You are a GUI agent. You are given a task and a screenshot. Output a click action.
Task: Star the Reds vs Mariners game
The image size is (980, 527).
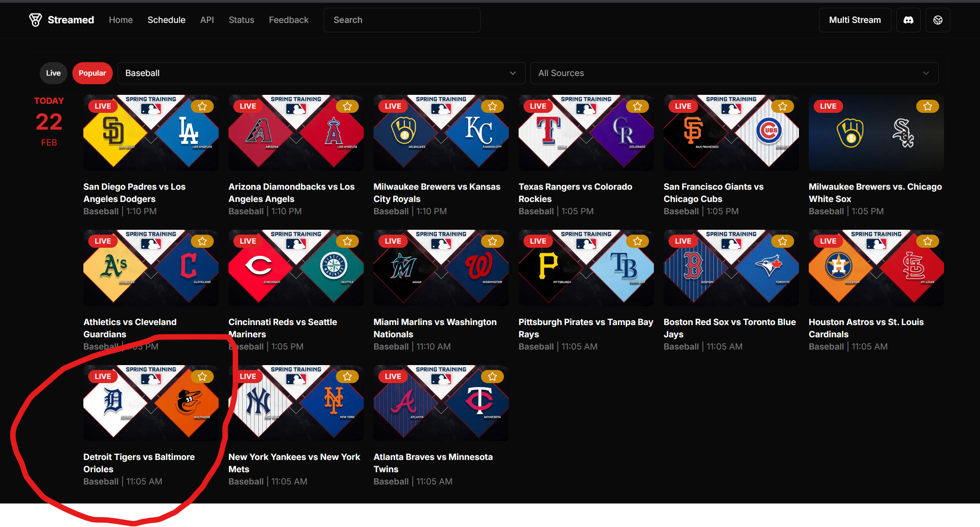347,241
